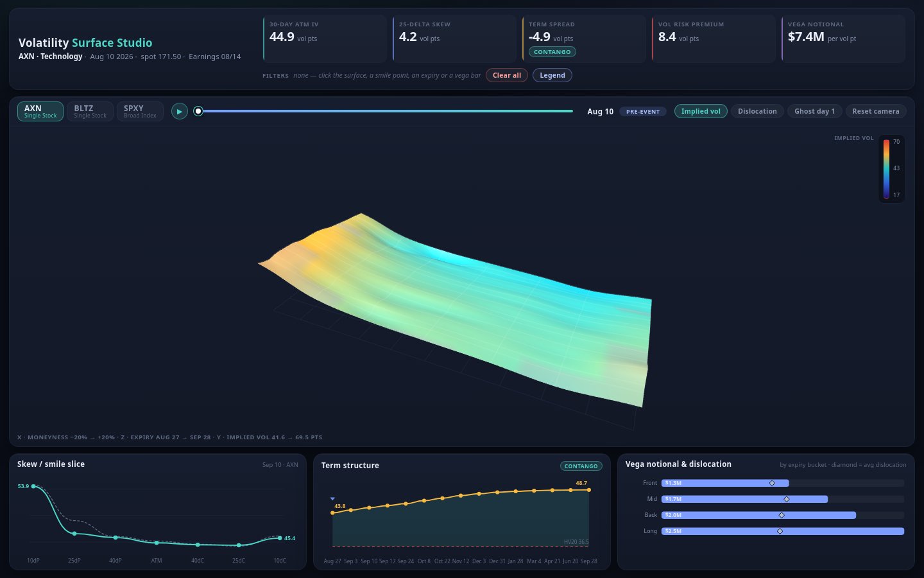Click the PRE-EVENT badge next to Aug 10

tap(643, 112)
